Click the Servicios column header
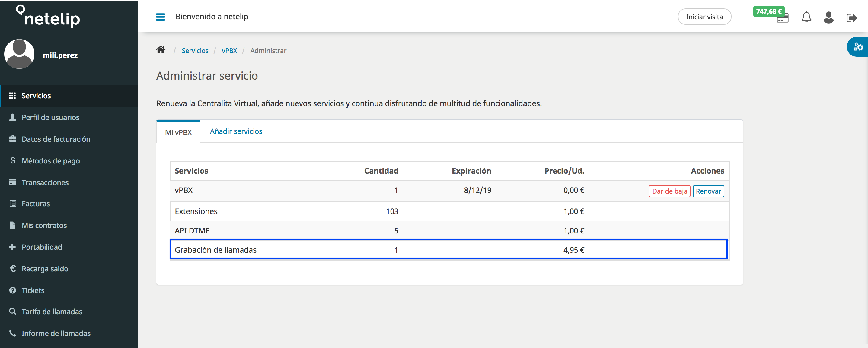 coord(191,171)
